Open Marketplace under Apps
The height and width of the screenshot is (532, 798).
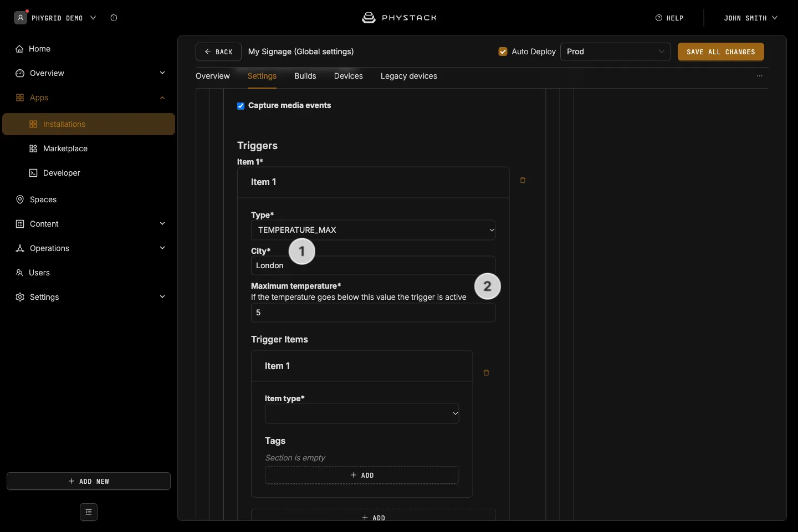(x=89, y=149)
